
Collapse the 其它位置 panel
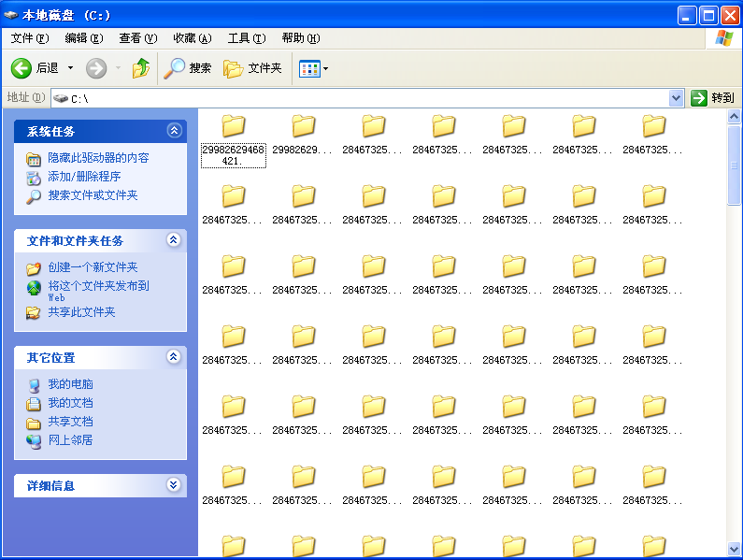[174, 356]
